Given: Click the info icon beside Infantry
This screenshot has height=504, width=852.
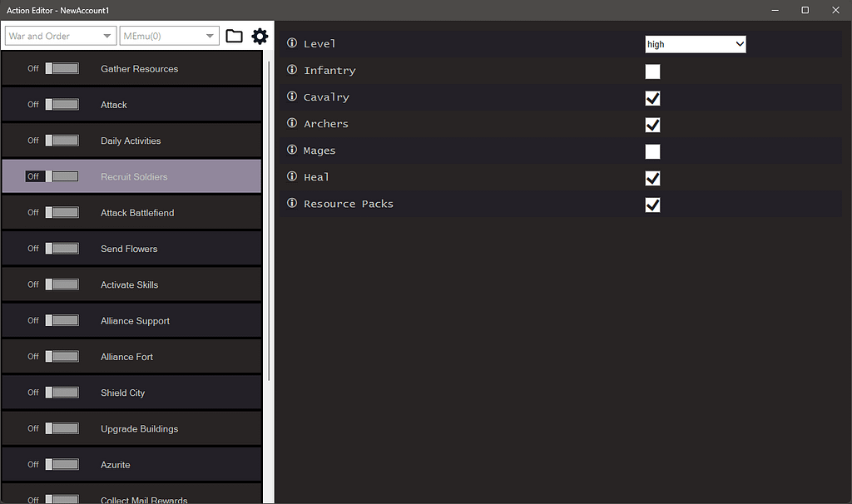Looking at the screenshot, I should pos(290,70).
